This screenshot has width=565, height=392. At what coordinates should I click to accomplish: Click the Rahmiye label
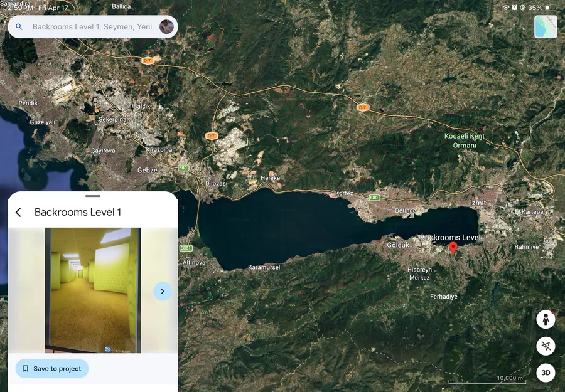[527, 247]
